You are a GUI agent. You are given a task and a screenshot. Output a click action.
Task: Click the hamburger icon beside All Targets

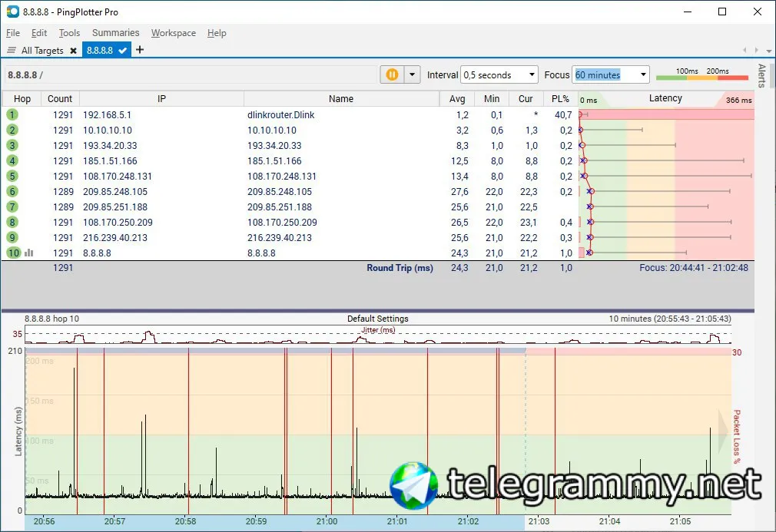(x=12, y=51)
